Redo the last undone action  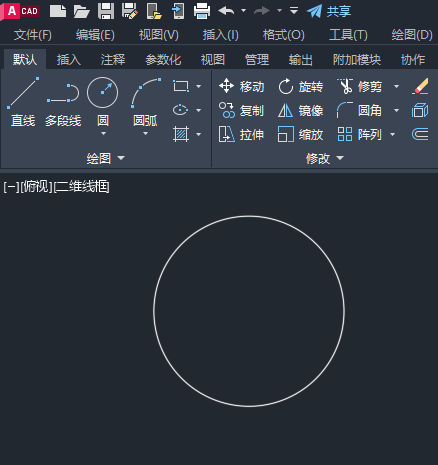(x=262, y=11)
